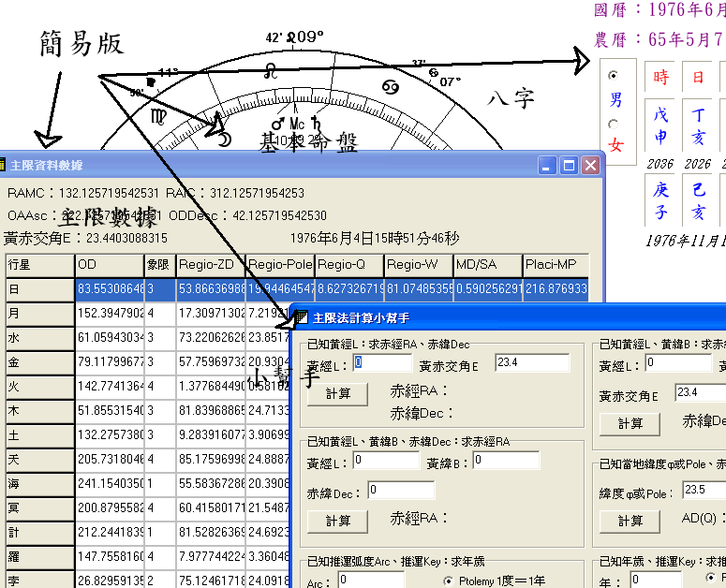Click OD cell 152.3947902 in 月 row

(x=110, y=314)
